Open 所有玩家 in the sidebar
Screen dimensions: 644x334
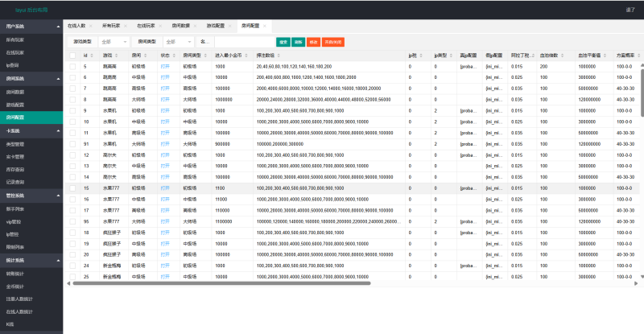click(x=31, y=40)
